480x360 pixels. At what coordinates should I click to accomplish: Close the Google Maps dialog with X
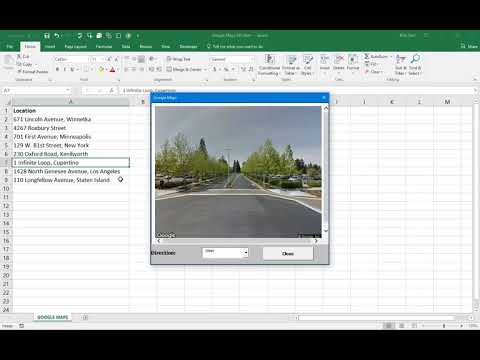[324, 97]
